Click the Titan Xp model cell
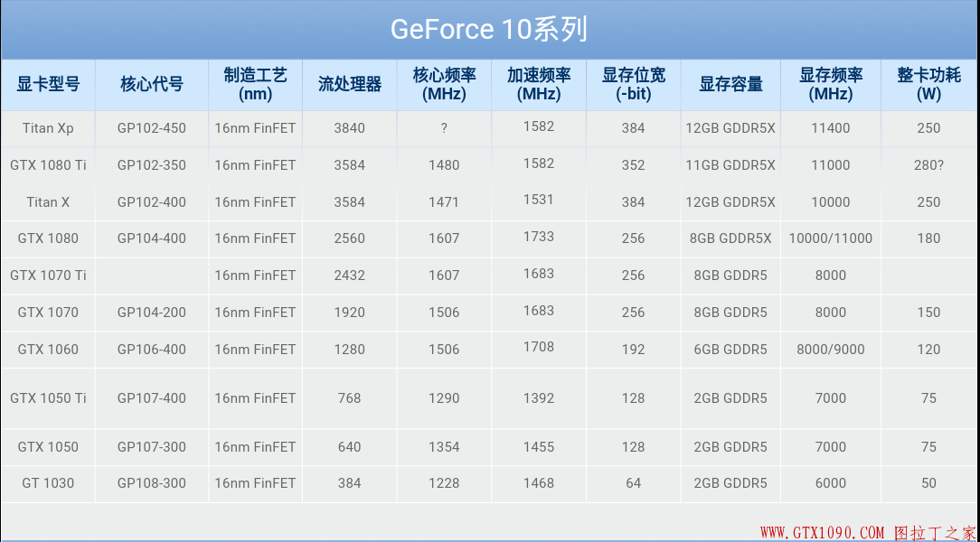This screenshot has width=980, height=542. coord(48,128)
